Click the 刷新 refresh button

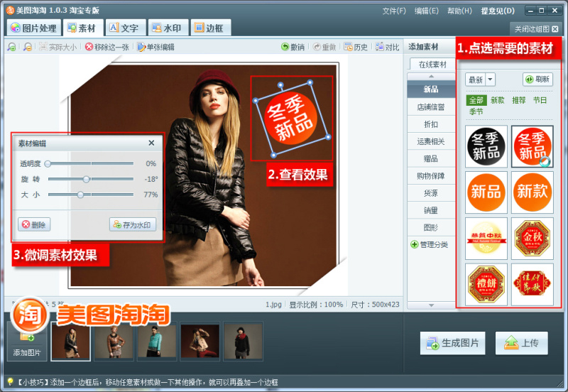(x=537, y=80)
